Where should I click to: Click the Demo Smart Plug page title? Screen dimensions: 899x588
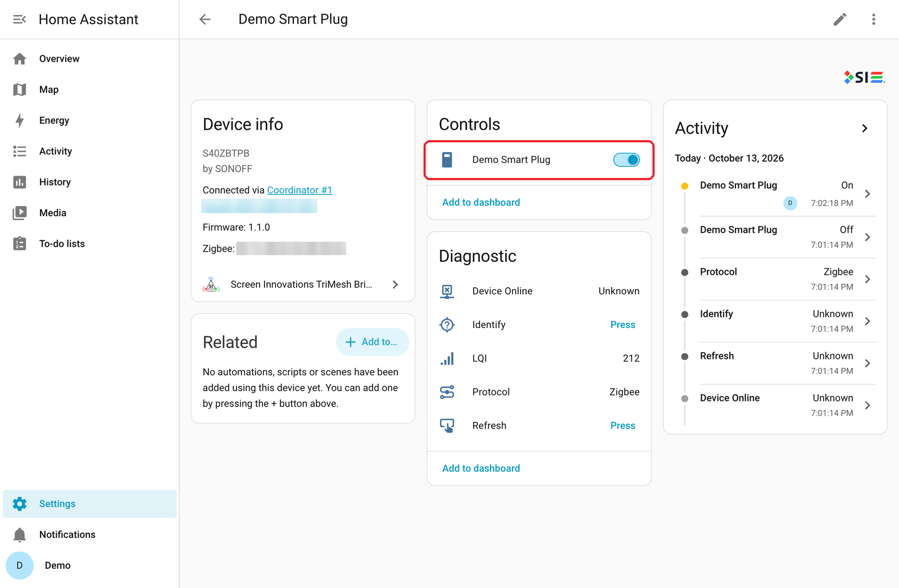point(293,20)
